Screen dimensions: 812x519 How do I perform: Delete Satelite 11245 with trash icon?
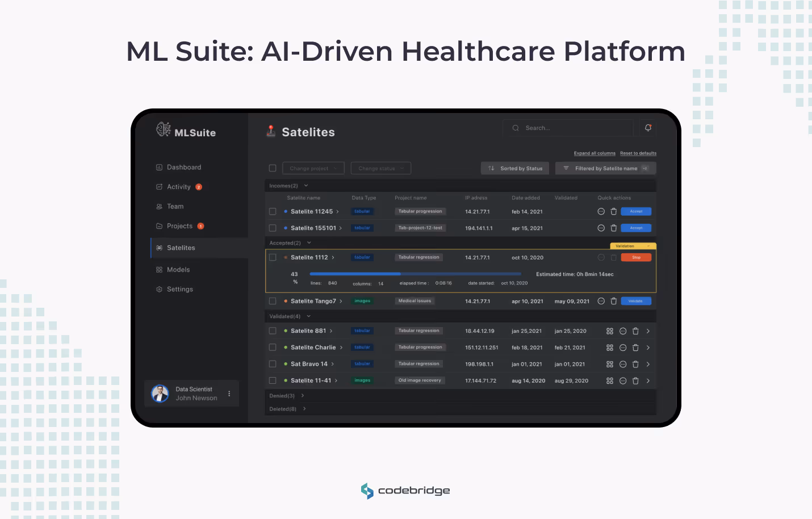(x=613, y=211)
